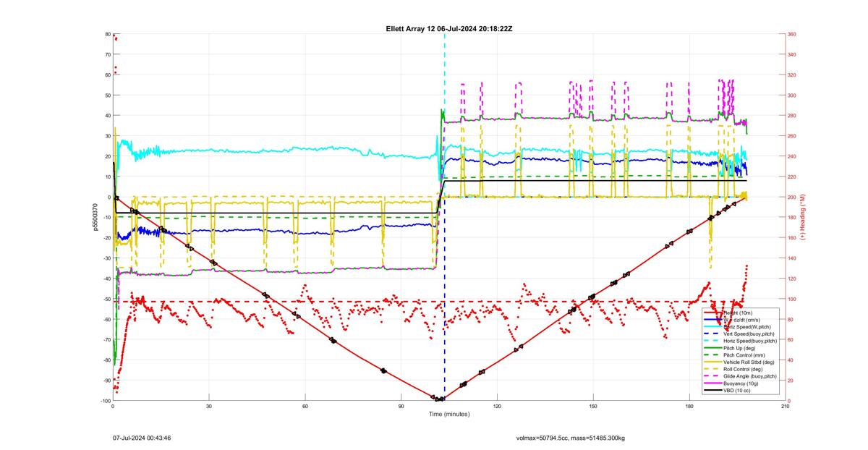Click right heading axis tick label '20'
This screenshot has height=450, width=868.
coord(791,381)
